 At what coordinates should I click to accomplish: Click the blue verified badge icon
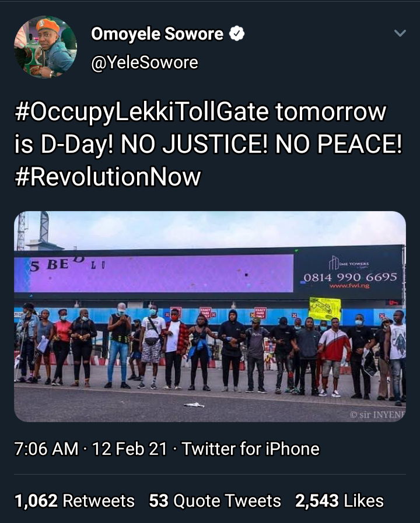tap(237, 34)
